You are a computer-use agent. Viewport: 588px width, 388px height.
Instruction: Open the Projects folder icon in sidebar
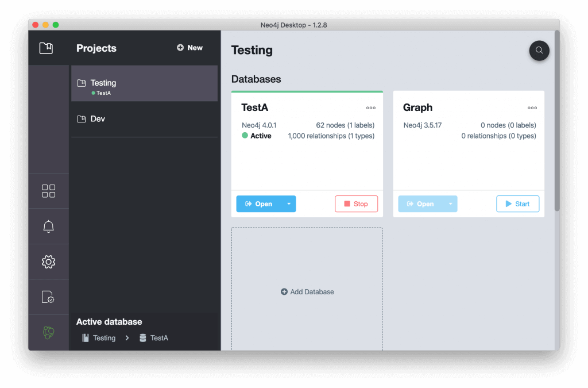(x=47, y=47)
